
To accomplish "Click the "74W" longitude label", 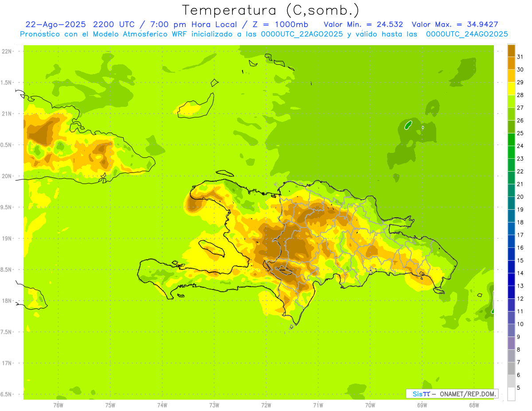I will (x=162, y=405).
